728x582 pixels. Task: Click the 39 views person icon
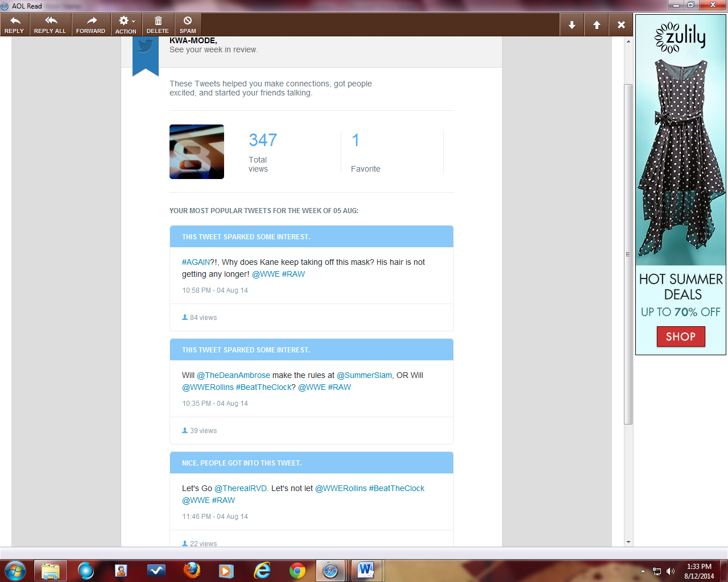185,430
